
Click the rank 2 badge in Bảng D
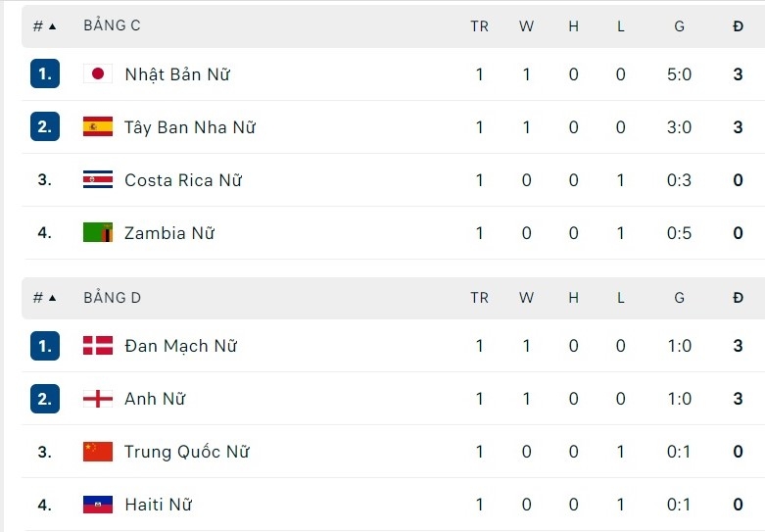45,399
